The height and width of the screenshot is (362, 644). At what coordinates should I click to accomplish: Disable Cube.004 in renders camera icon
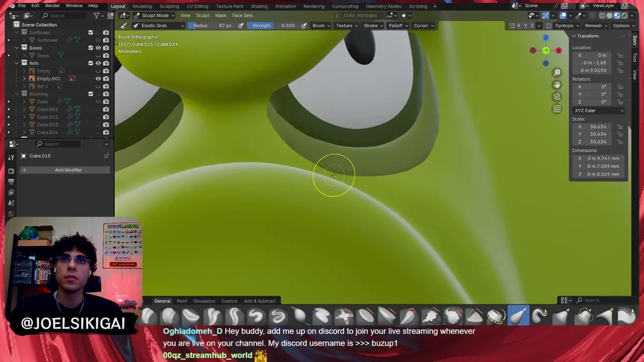pos(106,132)
